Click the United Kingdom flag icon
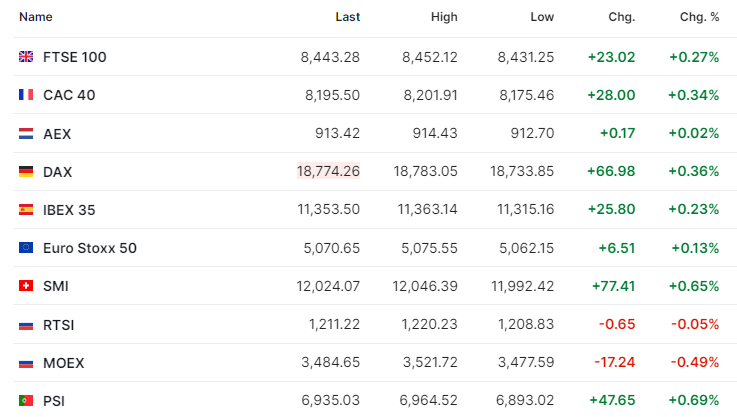The image size is (737, 417). point(26,57)
